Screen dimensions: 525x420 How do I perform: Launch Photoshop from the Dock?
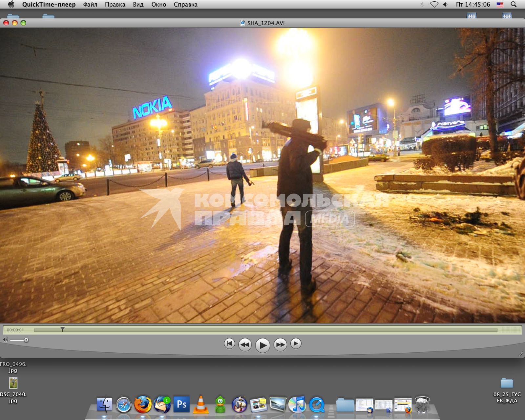(181, 404)
